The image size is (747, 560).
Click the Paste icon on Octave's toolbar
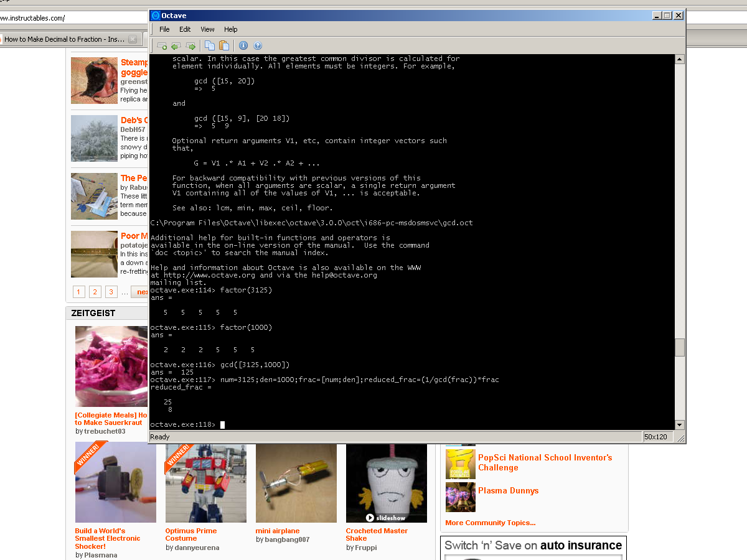[223, 45]
